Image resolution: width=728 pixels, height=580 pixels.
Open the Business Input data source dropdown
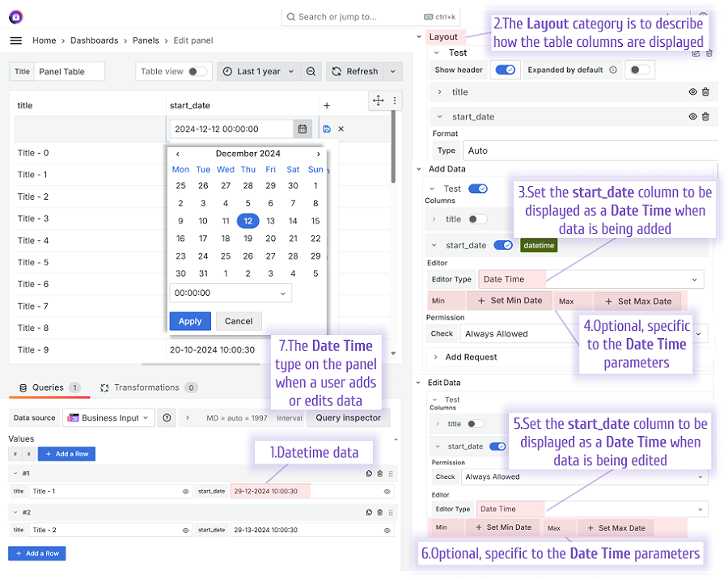click(x=108, y=418)
